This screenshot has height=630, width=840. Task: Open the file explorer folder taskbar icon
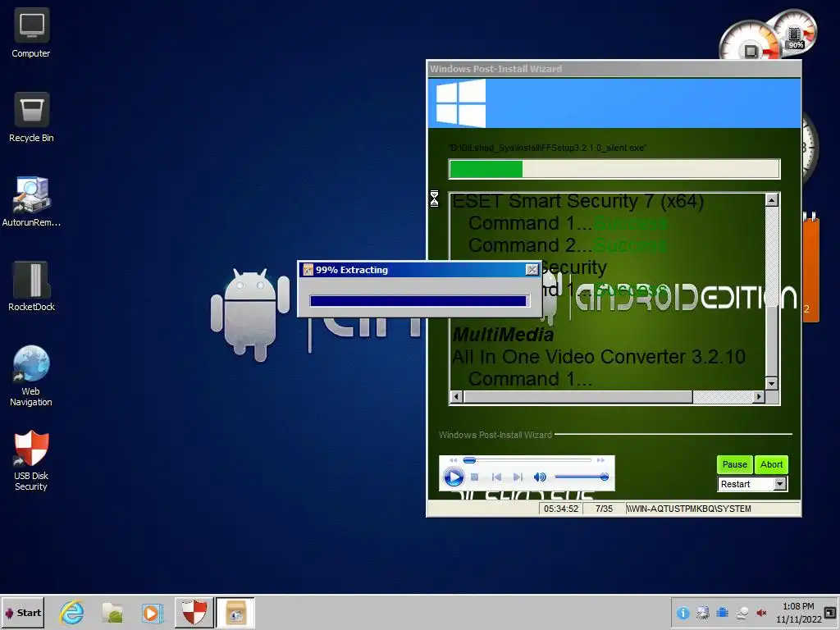[x=112, y=613]
